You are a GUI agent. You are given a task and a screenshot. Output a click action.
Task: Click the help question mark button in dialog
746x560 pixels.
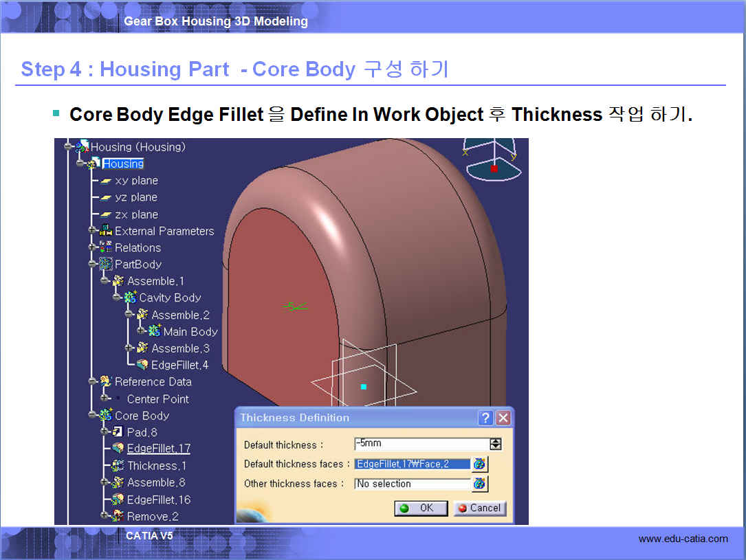coord(485,418)
